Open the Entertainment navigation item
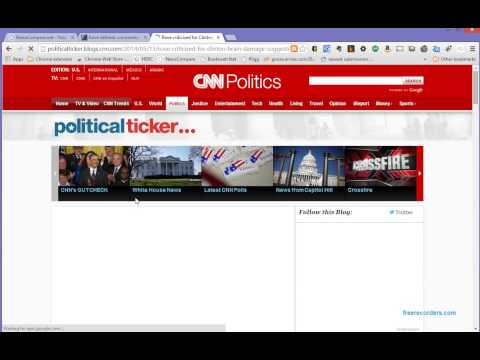Image resolution: width=480 pixels, height=360 pixels. coord(230,103)
